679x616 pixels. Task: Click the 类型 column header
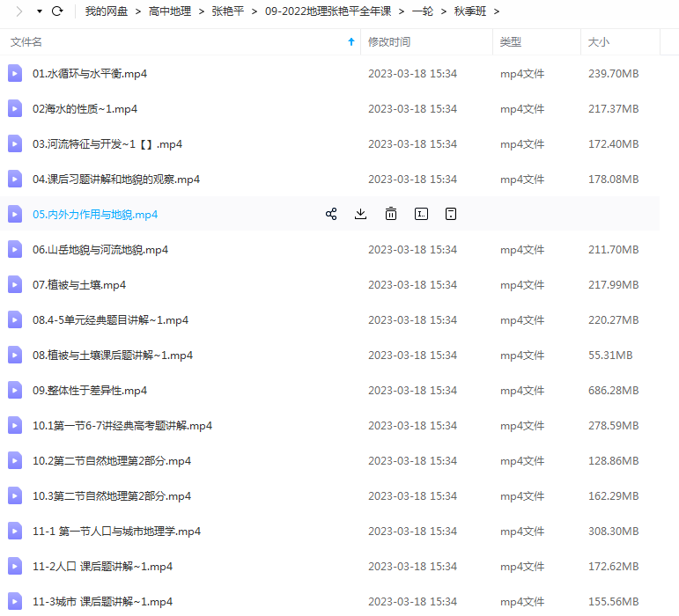pos(510,42)
